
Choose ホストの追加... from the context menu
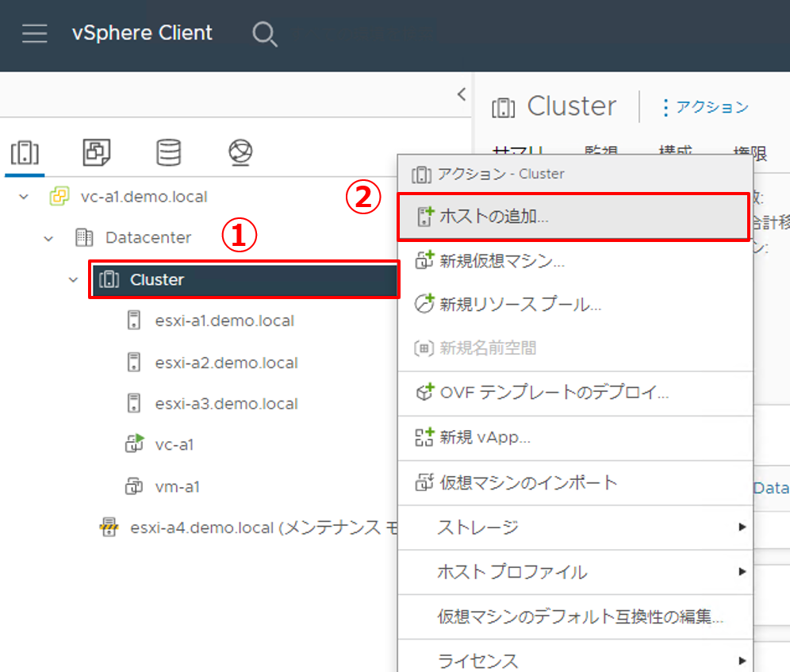point(573,217)
